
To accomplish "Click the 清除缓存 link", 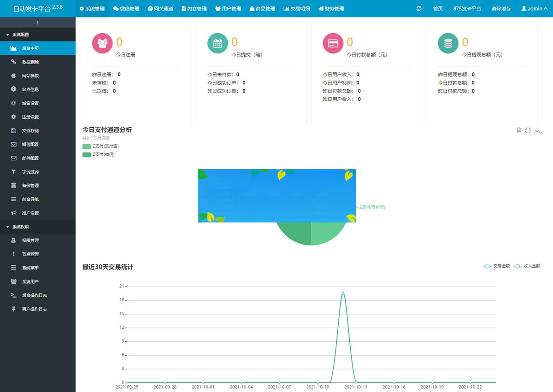I will 501,9.
